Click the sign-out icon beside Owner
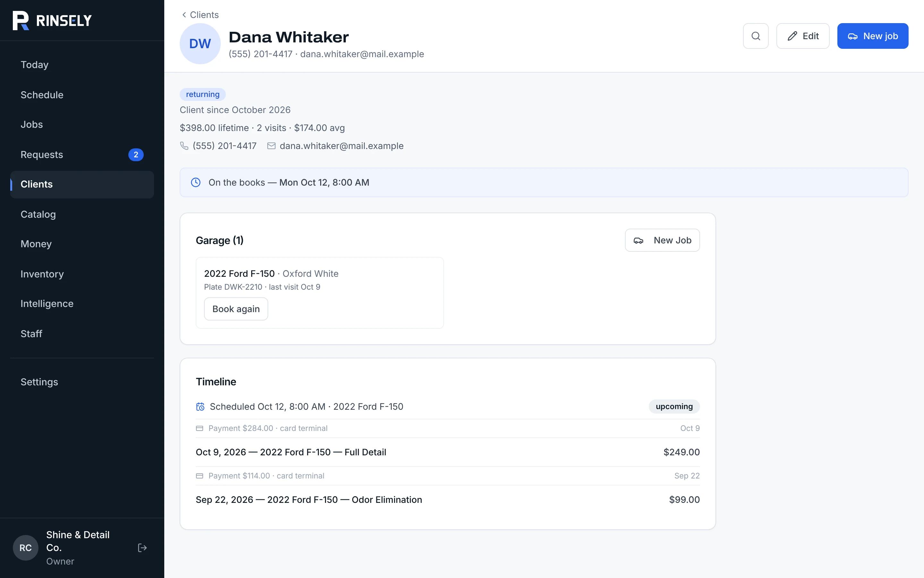Image resolution: width=924 pixels, height=578 pixels. (x=142, y=548)
